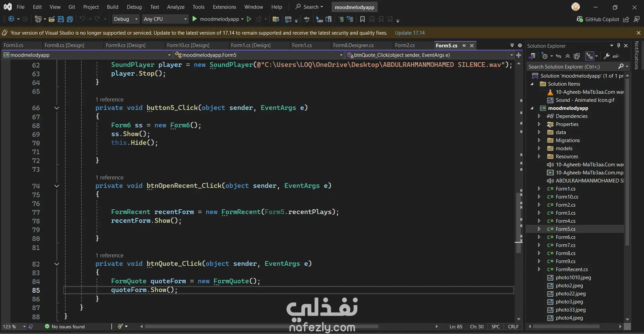Open the Debug configuration dropdown
The width and height of the screenshot is (644, 334).
pos(125,19)
